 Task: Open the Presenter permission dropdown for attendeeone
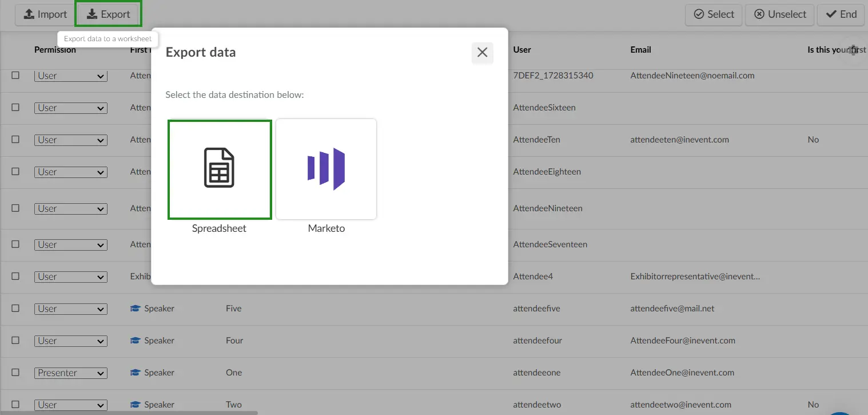click(71, 373)
